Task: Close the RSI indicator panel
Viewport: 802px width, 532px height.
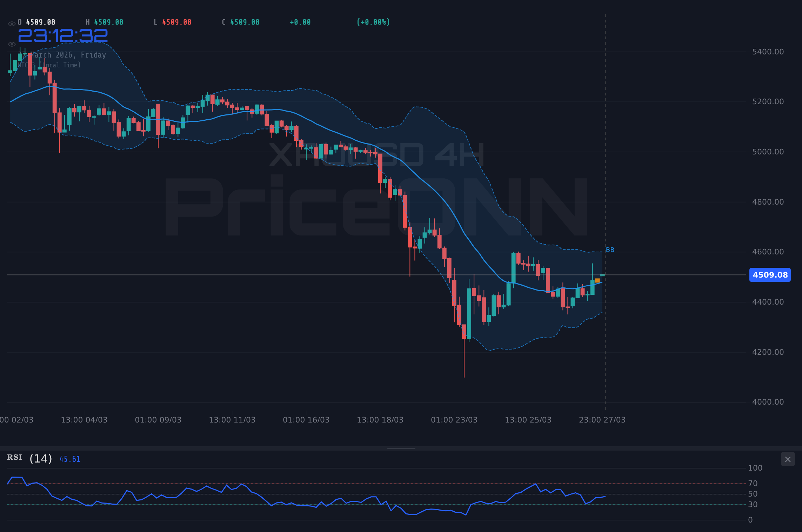Action: (x=788, y=459)
